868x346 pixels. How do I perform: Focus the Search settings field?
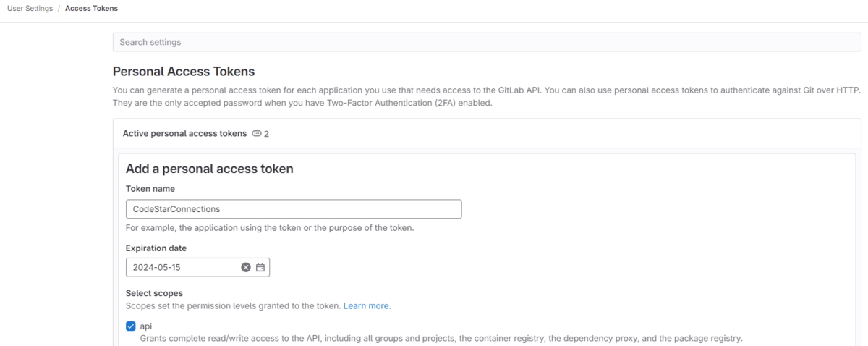click(x=487, y=42)
